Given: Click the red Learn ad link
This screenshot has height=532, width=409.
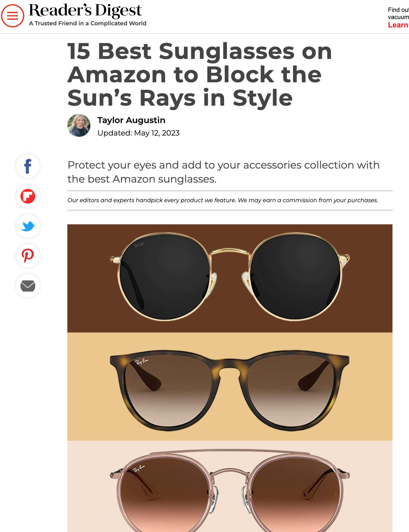Looking at the screenshot, I should click(398, 25).
